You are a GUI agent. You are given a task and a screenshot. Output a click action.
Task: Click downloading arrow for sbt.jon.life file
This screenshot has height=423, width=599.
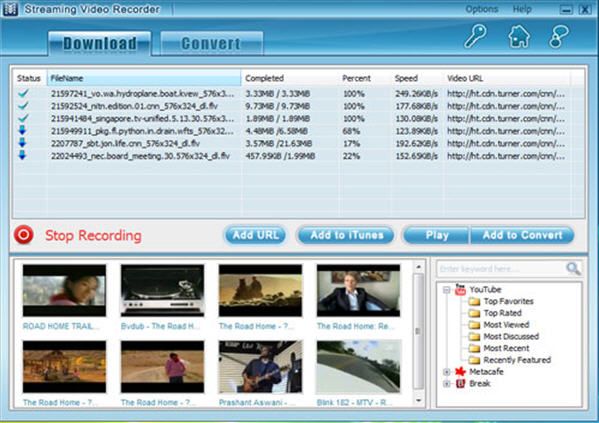coord(23,143)
